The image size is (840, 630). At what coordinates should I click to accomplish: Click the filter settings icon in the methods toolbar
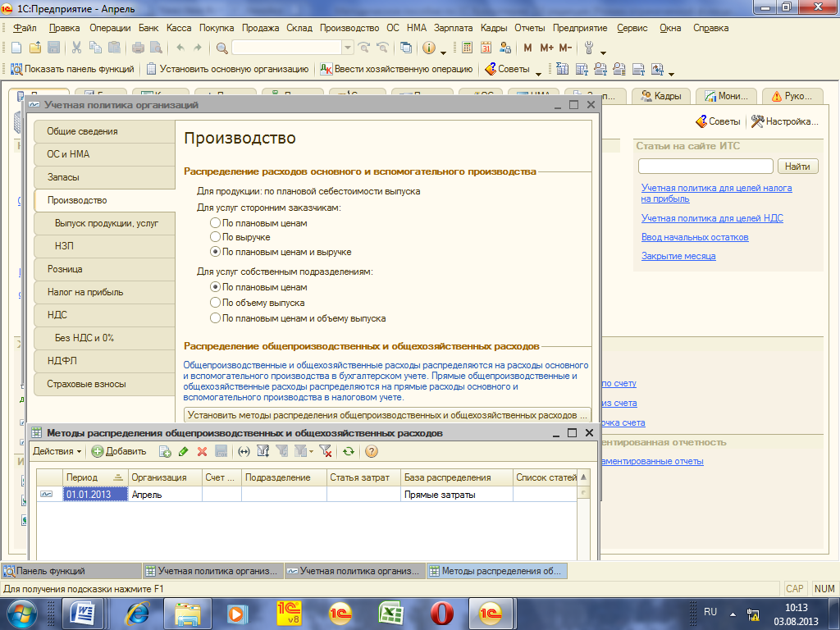(x=263, y=452)
